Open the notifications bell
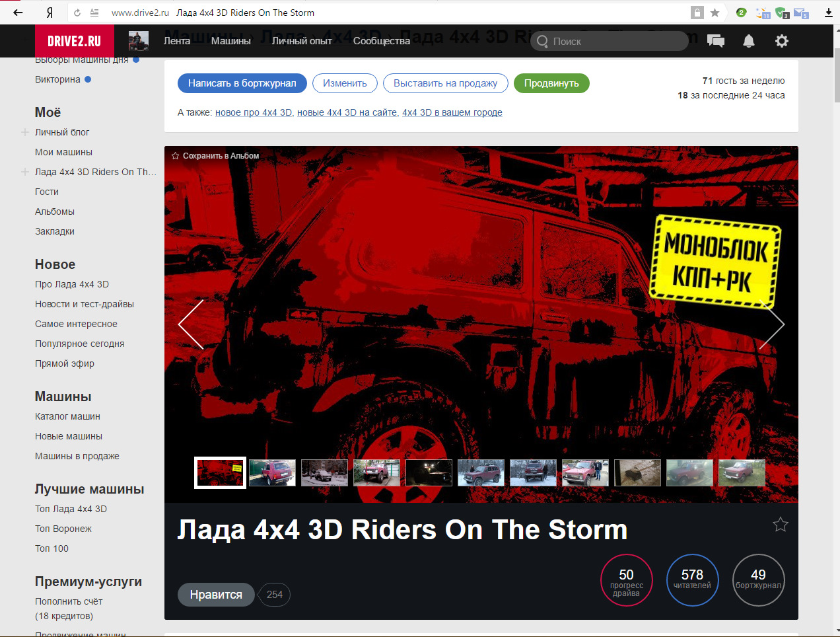 pos(749,41)
